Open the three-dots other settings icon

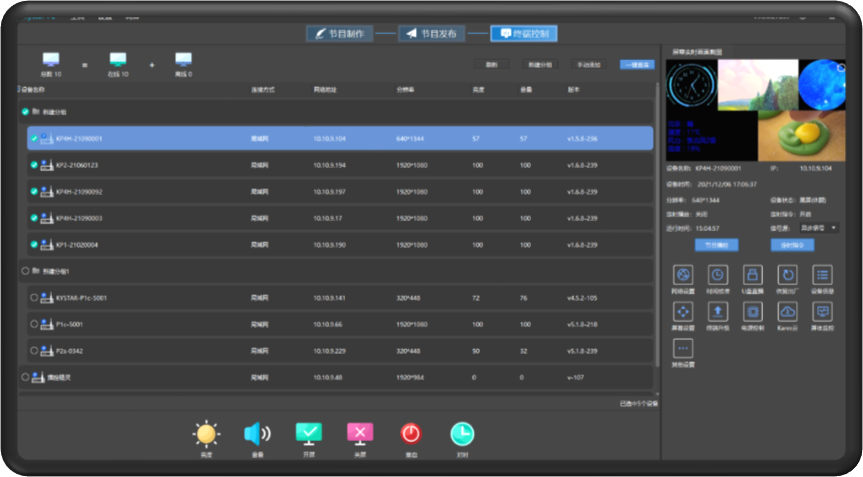(x=683, y=348)
